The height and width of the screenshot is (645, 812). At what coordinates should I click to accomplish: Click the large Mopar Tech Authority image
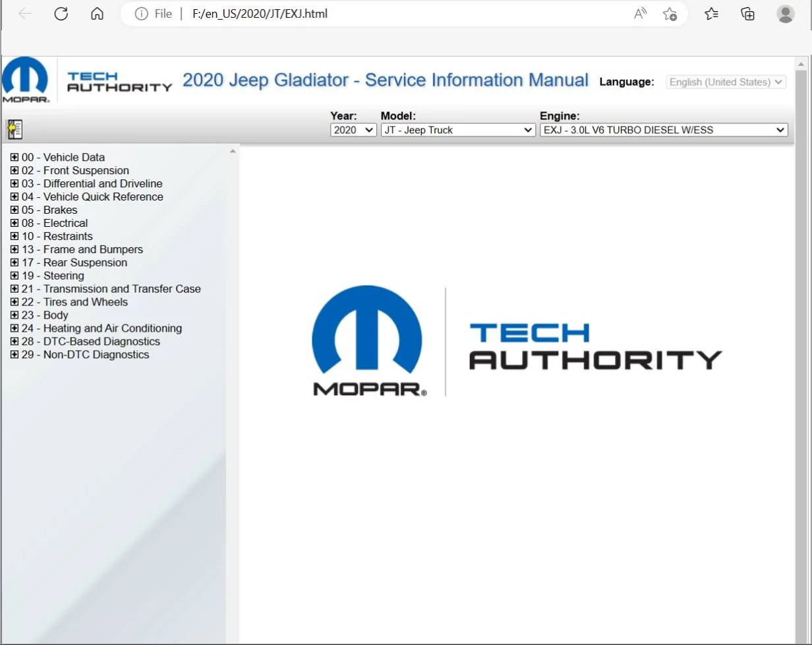(x=517, y=342)
